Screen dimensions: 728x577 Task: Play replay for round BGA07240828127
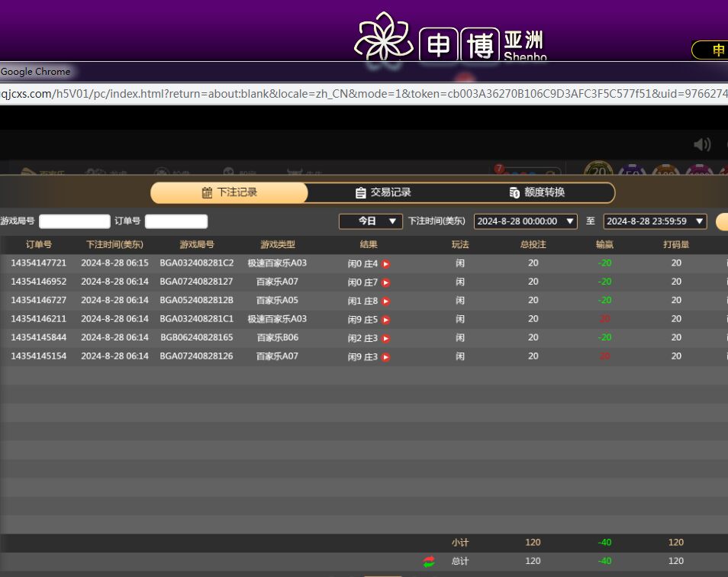[386, 282]
